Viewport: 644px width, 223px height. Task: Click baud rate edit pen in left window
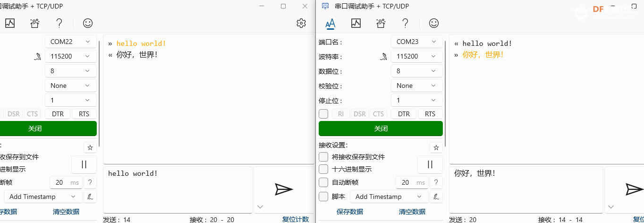tap(38, 57)
